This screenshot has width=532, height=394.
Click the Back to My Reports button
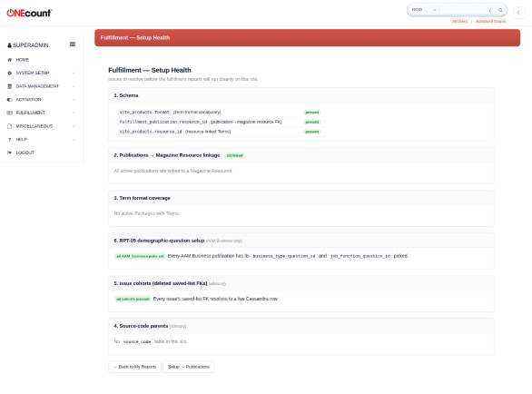pos(135,367)
